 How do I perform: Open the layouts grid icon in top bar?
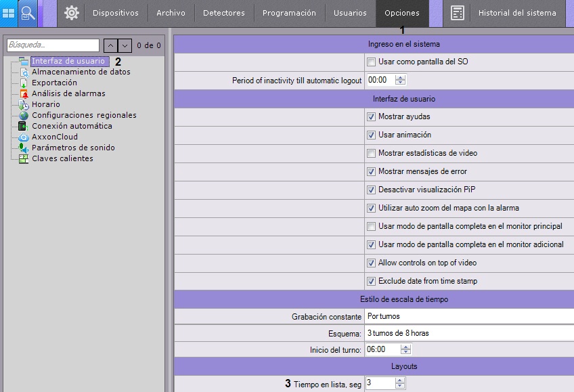tap(9, 13)
